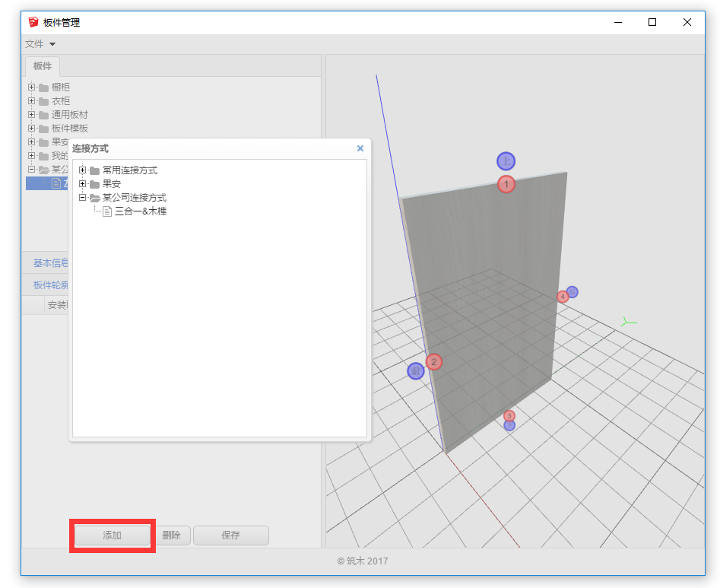The image size is (720, 588).
Task: Select the blue 上 (top) face marker
Action: coord(506,161)
